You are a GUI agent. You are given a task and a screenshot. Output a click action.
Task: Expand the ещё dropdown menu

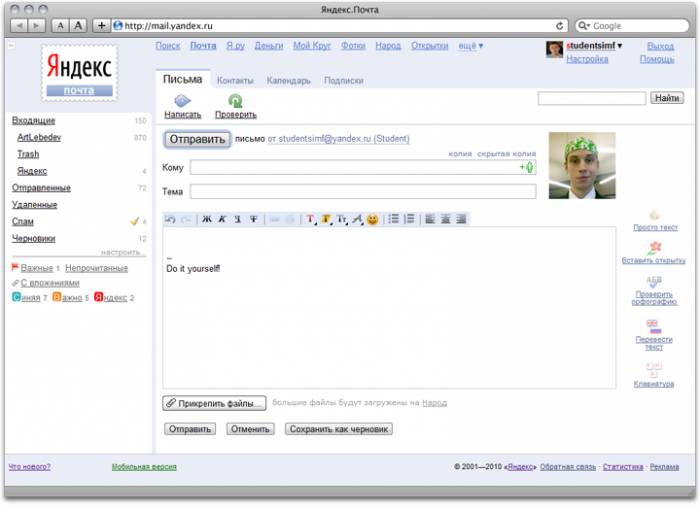470,46
